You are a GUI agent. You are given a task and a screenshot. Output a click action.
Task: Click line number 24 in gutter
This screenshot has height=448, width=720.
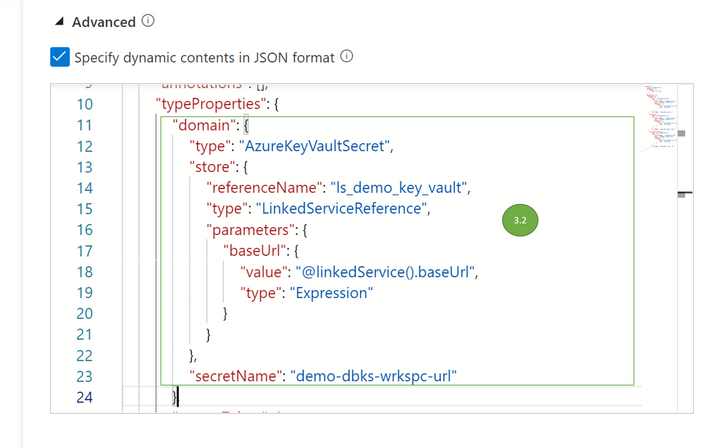click(x=84, y=397)
